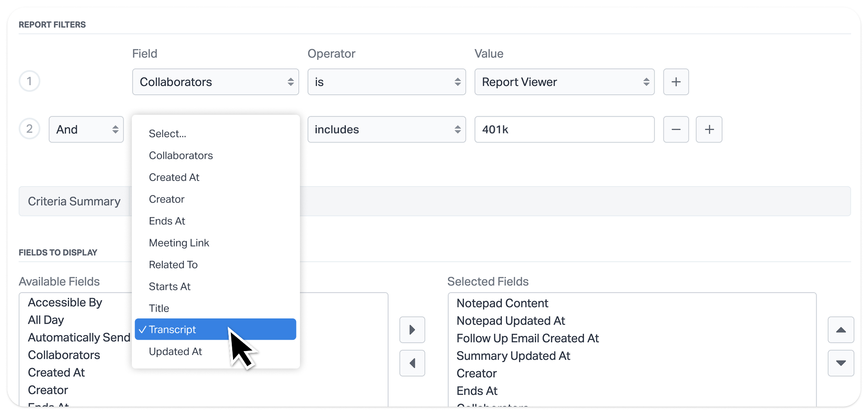Move field to Selected with right arrow
Image resolution: width=868 pixels, height=414 pixels.
click(412, 330)
